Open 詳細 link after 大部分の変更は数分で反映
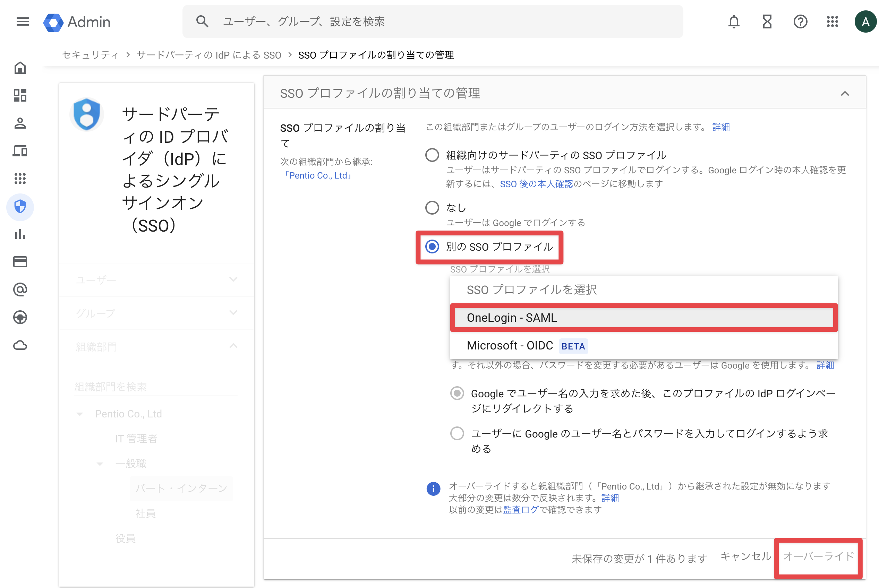 click(610, 498)
